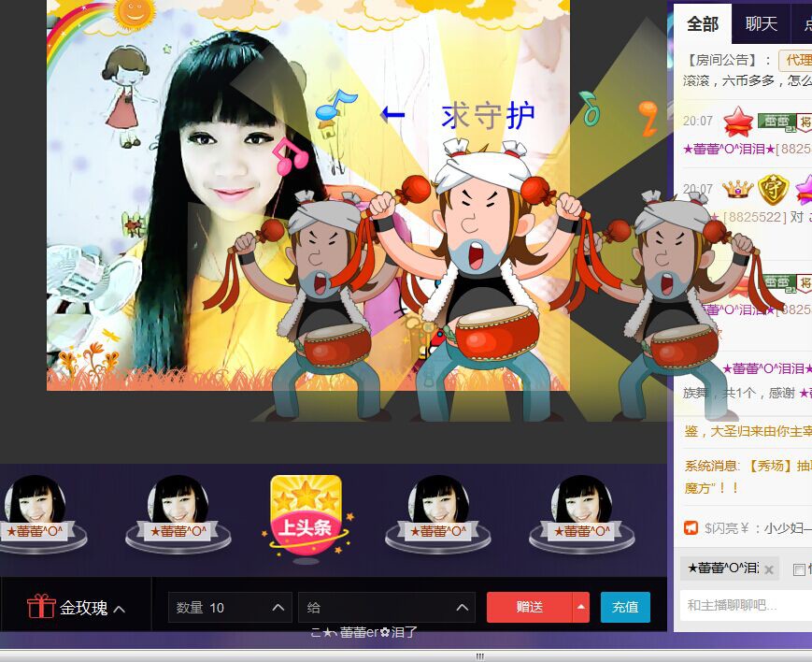Click the red gift box icon
This screenshot has height=662, width=812.
pyautogui.click(x=41, y=607)
